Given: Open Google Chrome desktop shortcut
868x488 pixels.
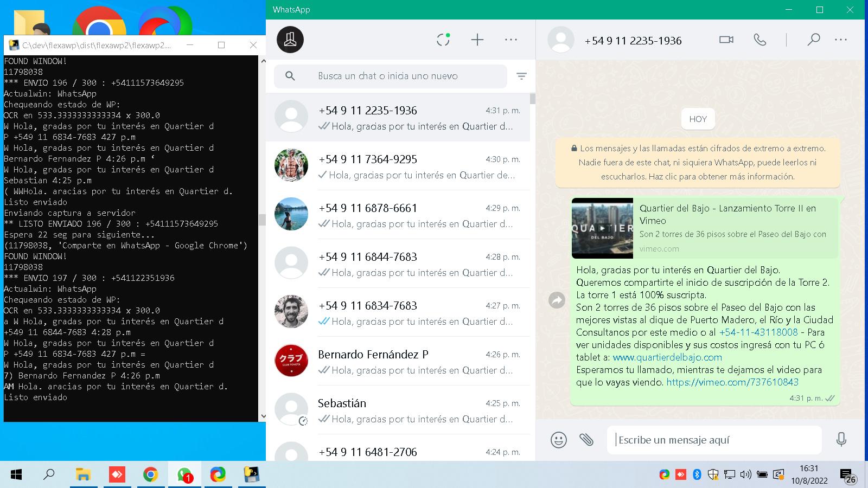Looking at the screenshot, I should [99, 22].
